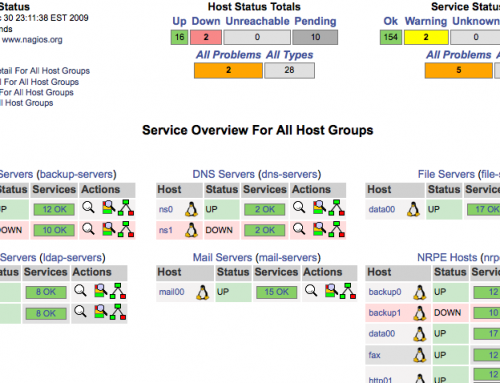
Task: Open the ns0 host detail magnifier icon
Action: point(299,208)
